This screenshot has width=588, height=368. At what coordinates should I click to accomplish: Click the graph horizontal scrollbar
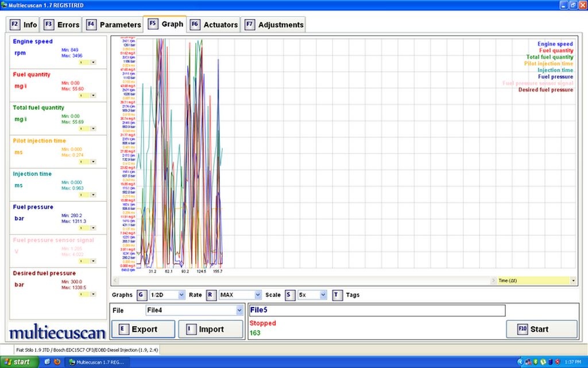click(304, 281)
